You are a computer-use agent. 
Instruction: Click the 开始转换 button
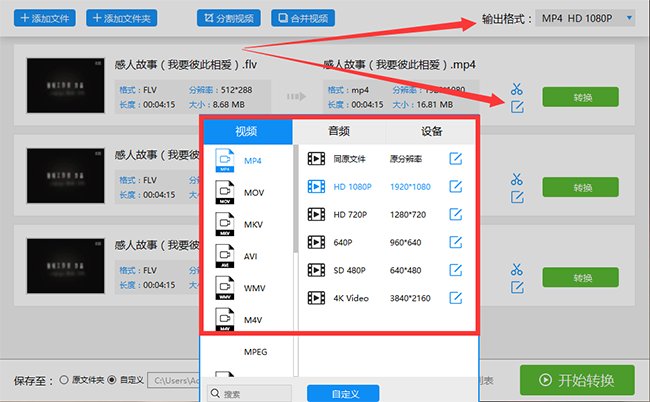[577, 380]
